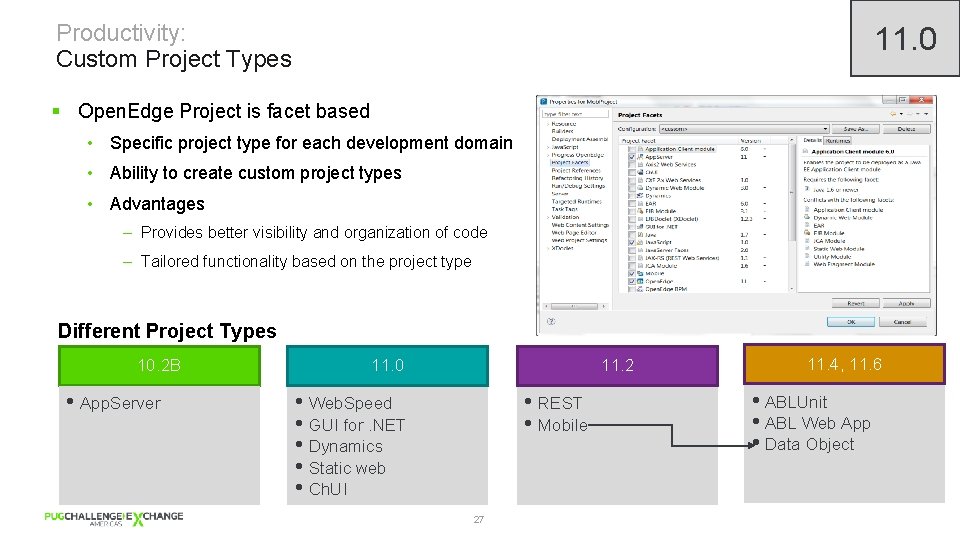Screen dimensions: 960x540
Task: Select Project Facets in the properties tree
Action: [569, 162]
